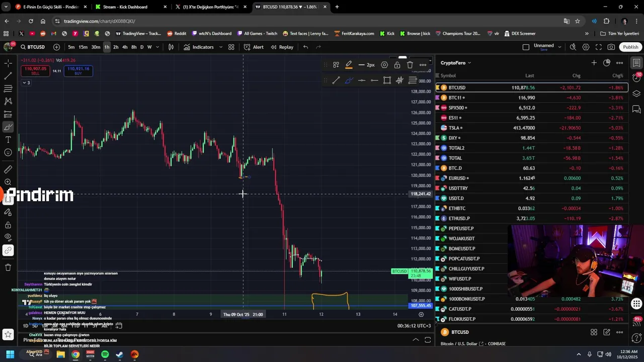Open the Indicators dialog

point(199,47)
